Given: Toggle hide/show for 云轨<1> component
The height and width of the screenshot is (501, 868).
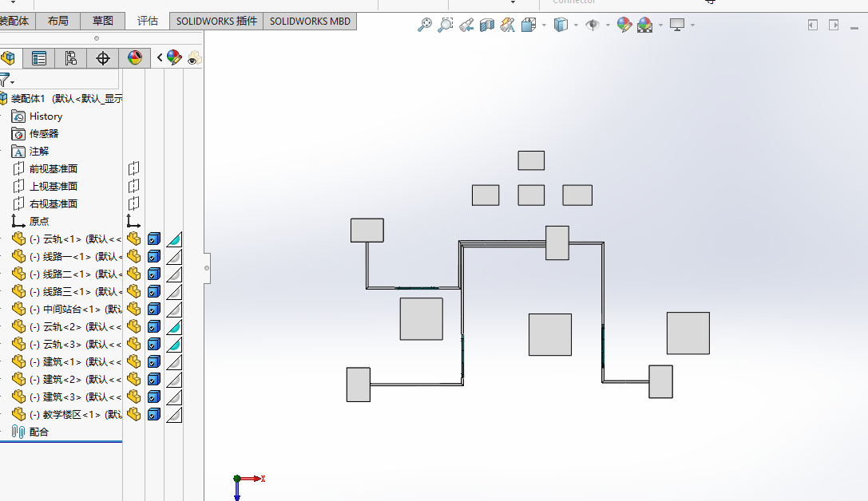Looking at the screenshot, I should 133,239.
